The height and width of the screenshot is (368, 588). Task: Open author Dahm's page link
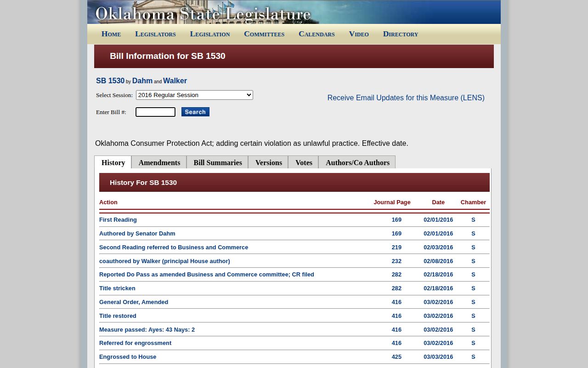[x=142, y=80]
